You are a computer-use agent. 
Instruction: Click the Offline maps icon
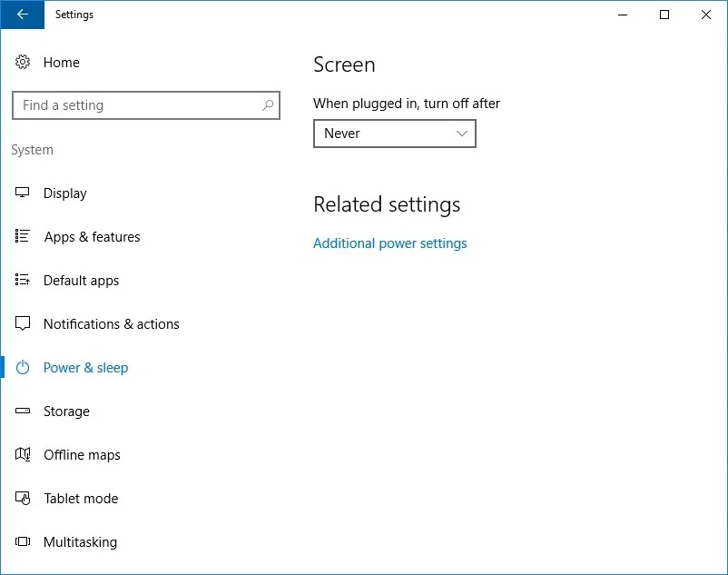(23, 454)
